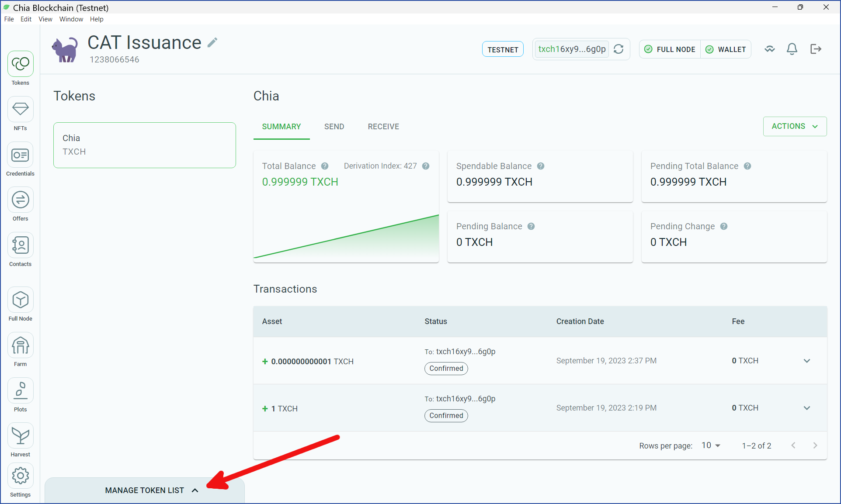Open the Edit menu
Screen dimensions: 841x504
click(26, 19)
